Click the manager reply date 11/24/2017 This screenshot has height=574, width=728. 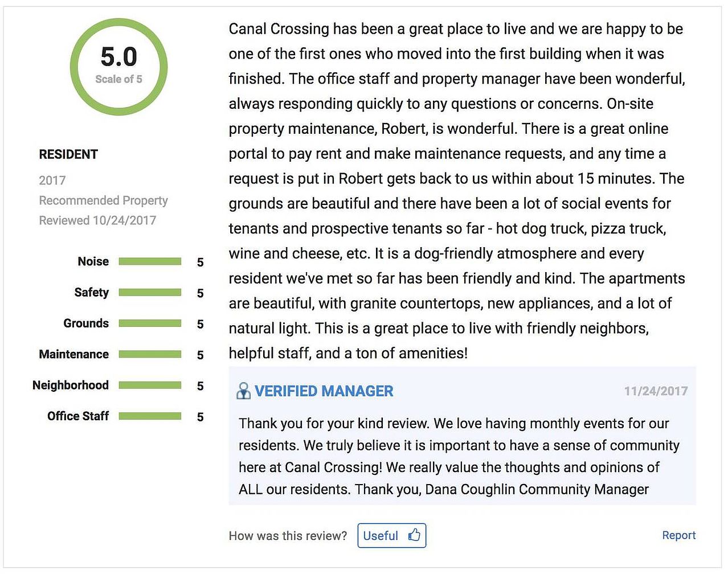[x=656, y=391]
